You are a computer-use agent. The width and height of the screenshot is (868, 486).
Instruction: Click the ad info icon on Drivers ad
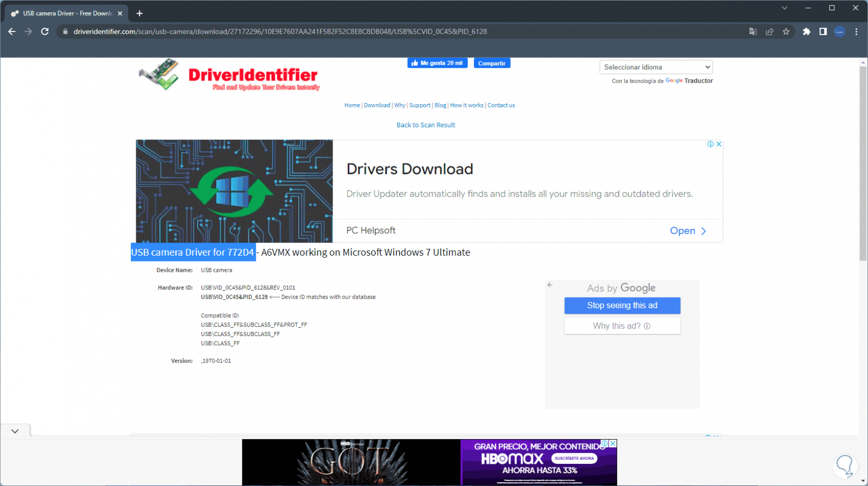pos(710,144)
